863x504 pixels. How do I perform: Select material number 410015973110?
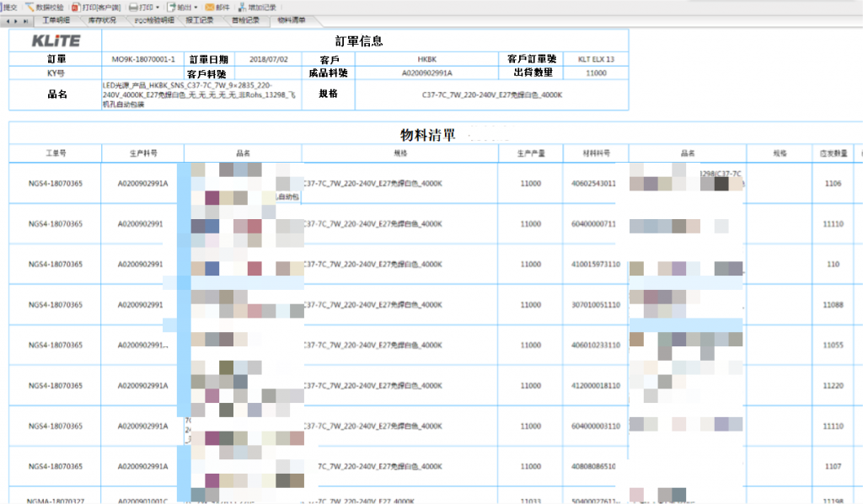point(596,265)
